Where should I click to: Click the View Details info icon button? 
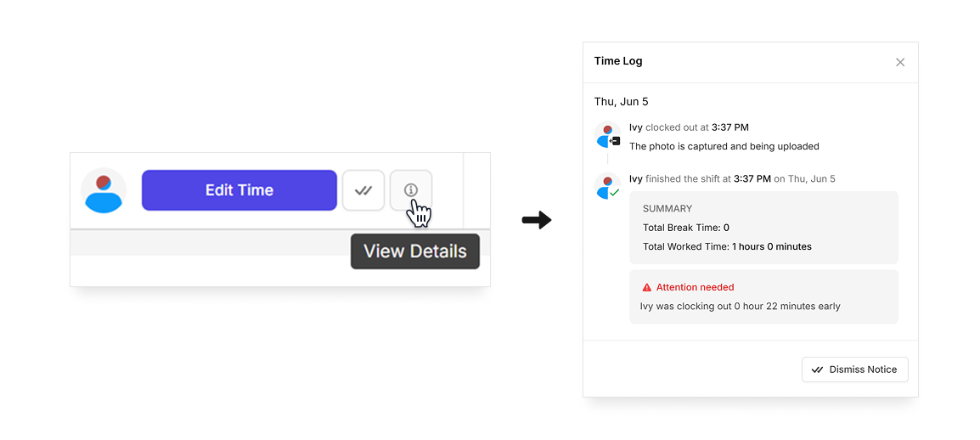411,190
